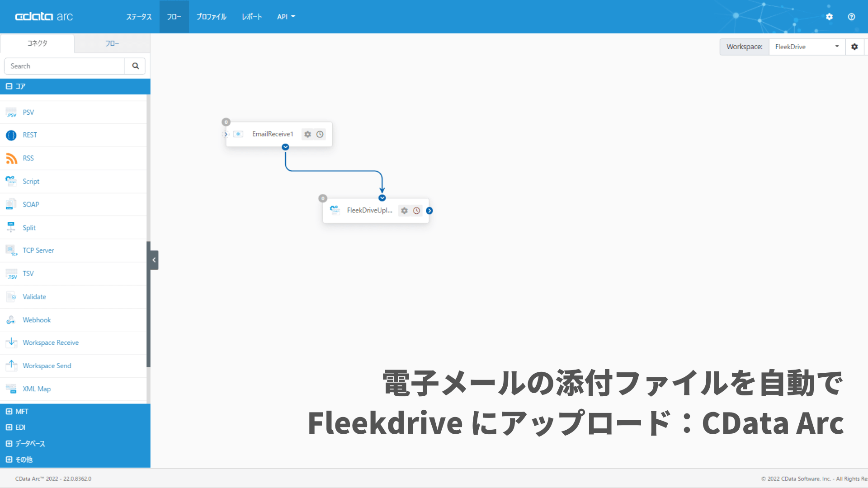The image size is (868, 488).
Task: Open the Workspace FleekDrive dropdown
Action: (x=837, y=47)
